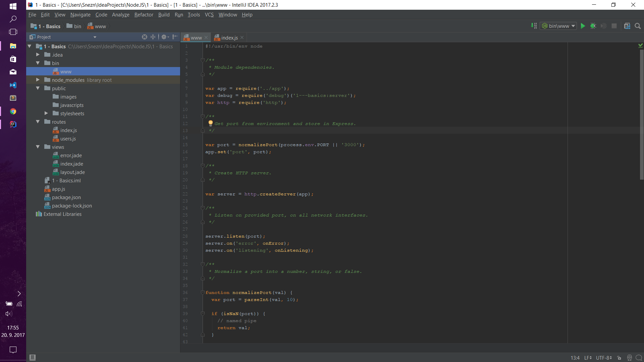644x362 pixels.
Task: Expand the node_modules folder
Action: point(38,80)
